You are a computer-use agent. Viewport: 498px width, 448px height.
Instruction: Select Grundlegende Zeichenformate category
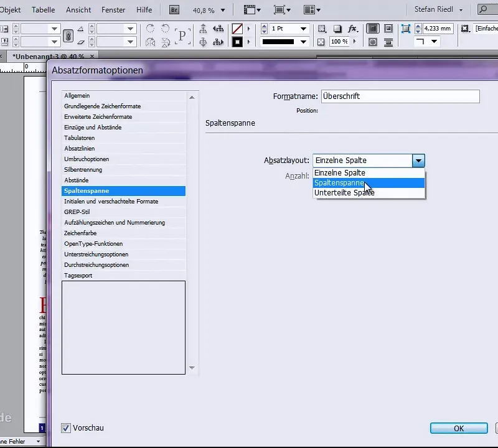click(123, 106)
